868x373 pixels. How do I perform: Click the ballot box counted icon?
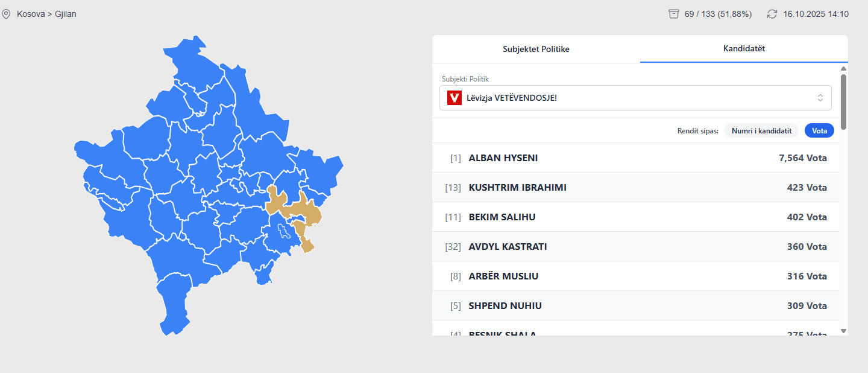tap(674, 14)
